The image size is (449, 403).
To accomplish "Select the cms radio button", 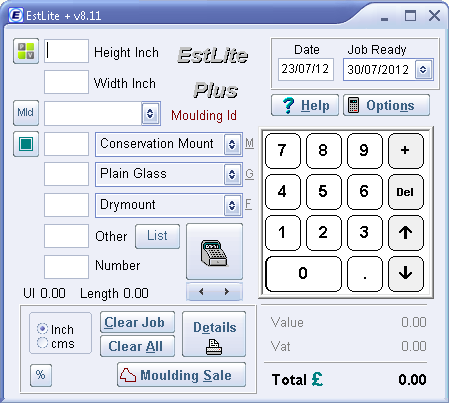I will pos(42,343).
